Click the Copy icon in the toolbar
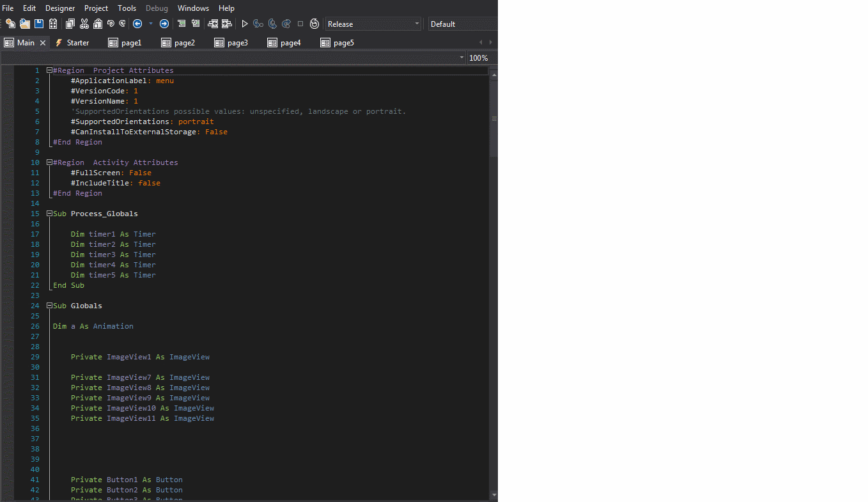Viewport: 868px width, 502px height. point(70,24)
